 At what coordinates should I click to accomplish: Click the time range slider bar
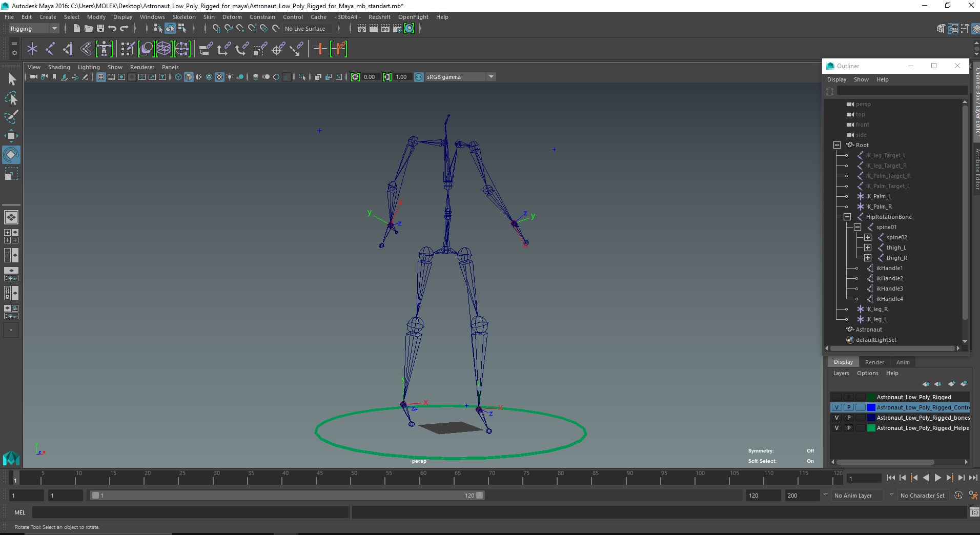287,496
